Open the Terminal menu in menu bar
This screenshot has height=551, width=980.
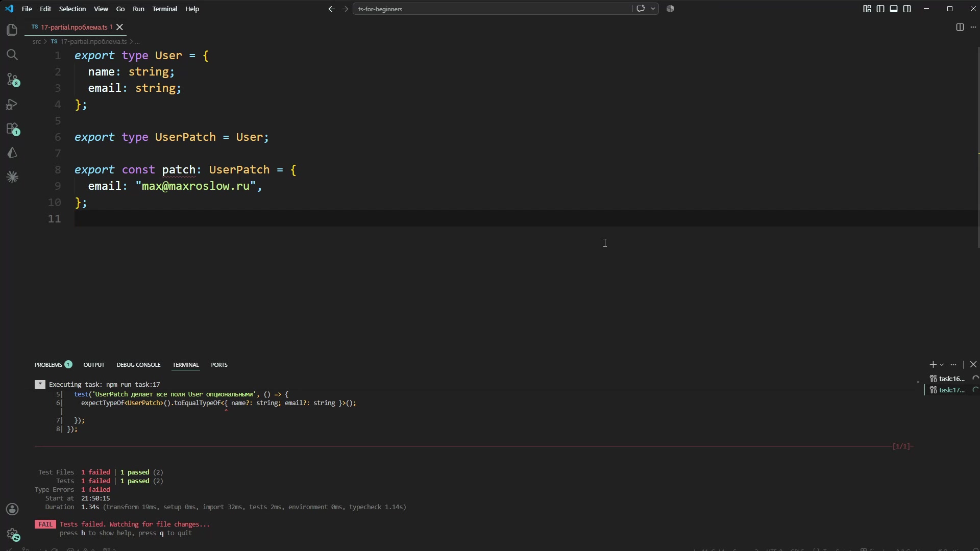[164, 9]
